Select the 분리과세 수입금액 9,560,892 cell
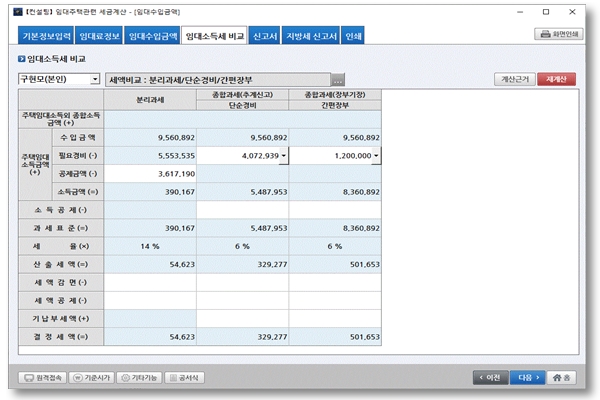600x400 pixels. 150,137
